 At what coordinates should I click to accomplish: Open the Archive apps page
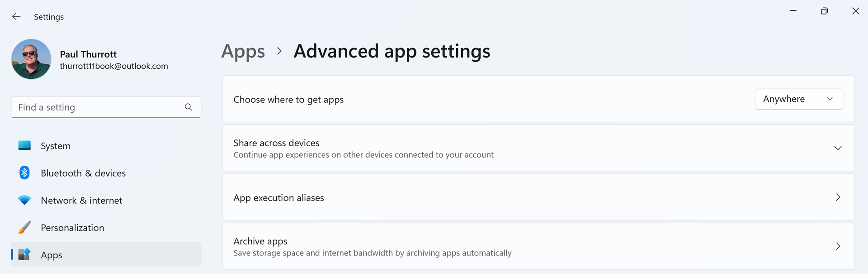point(538,246)
